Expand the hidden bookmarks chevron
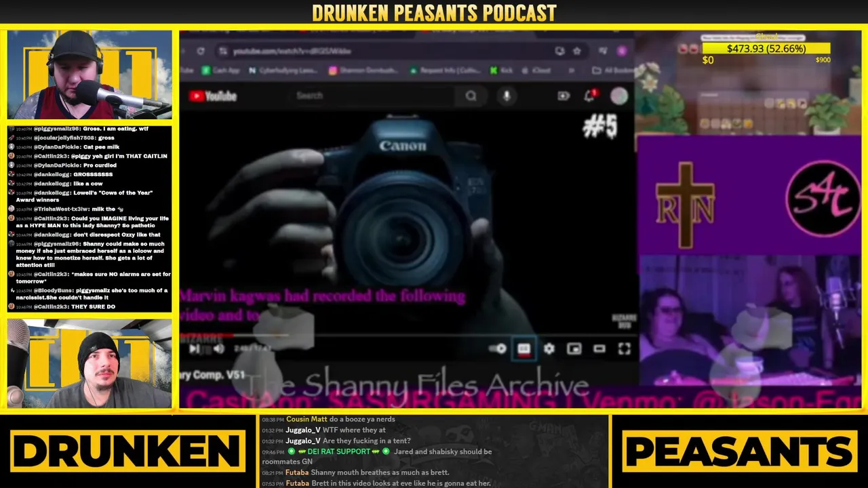 572,70
